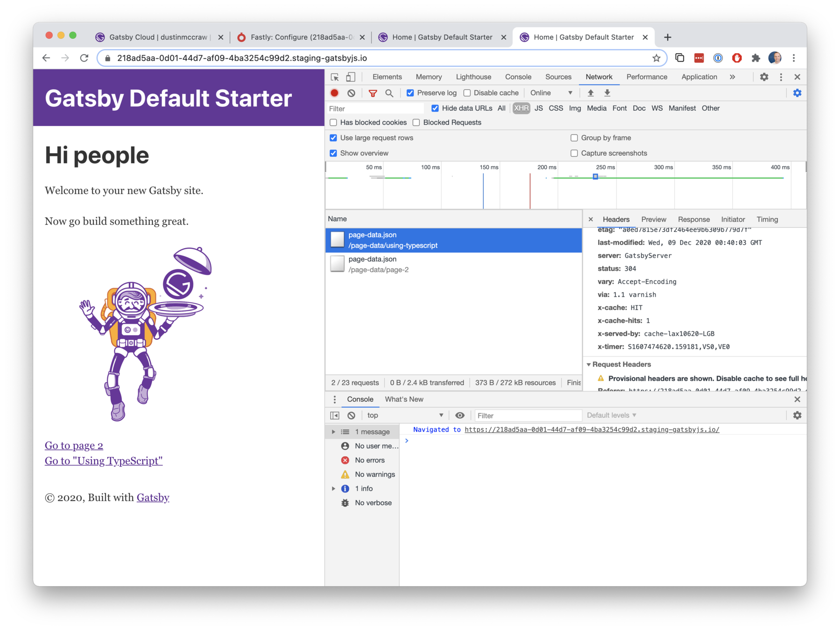Screen dimensions: 840x630
Task: Switch to the Performance tab
Action: [x=647, y=77]
